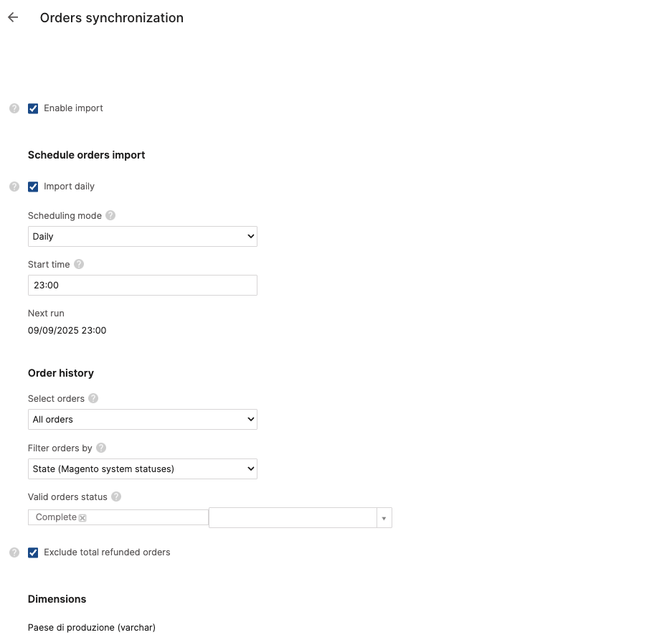672x640 pixels.
Task: Toggle the Enable import checkbox
Action: [x=33, y=108]
